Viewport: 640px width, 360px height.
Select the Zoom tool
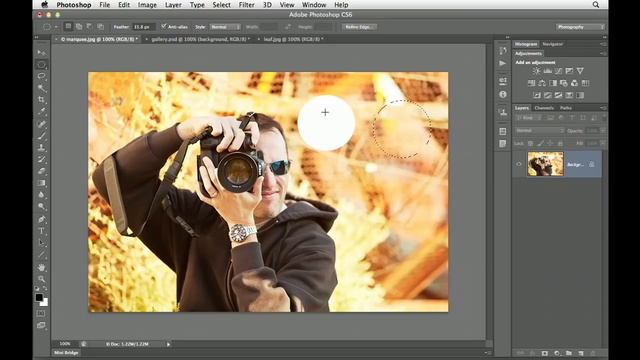tap(41, 279)
